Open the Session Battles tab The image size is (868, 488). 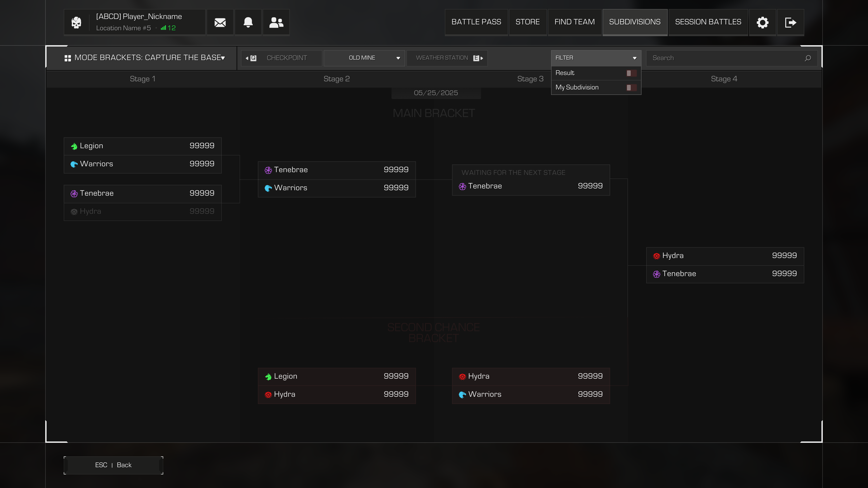(708, 22)
